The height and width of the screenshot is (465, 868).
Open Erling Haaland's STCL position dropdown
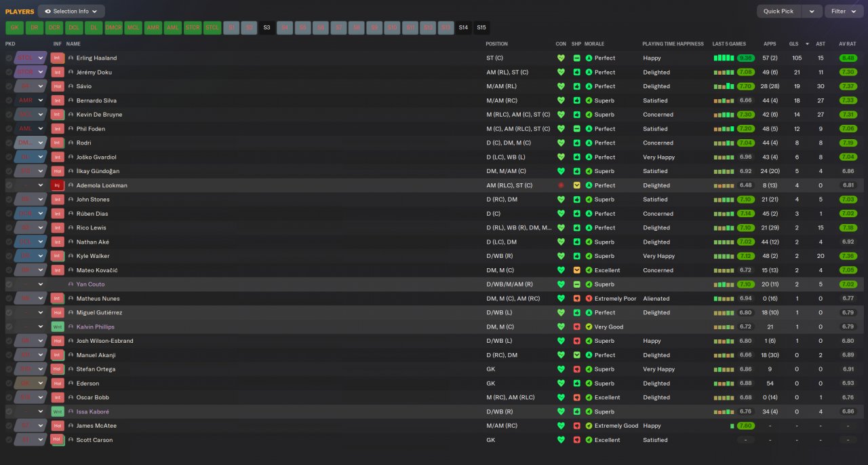tap(31, 58)
